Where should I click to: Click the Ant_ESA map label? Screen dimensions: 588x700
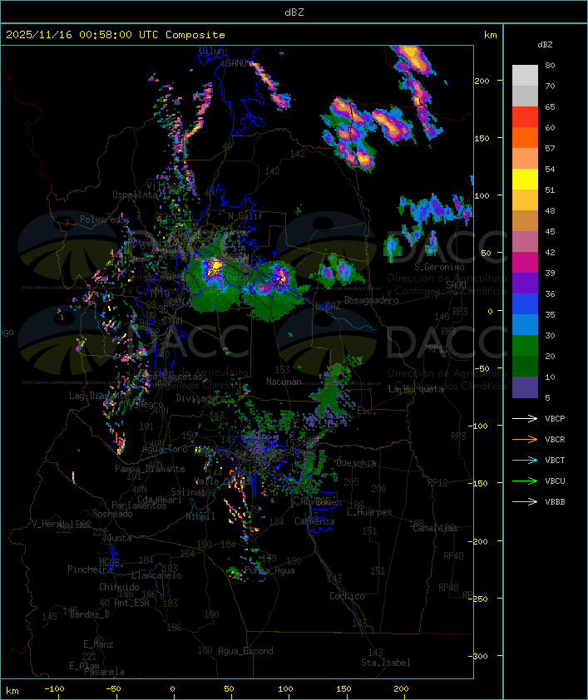pos(131,603)
